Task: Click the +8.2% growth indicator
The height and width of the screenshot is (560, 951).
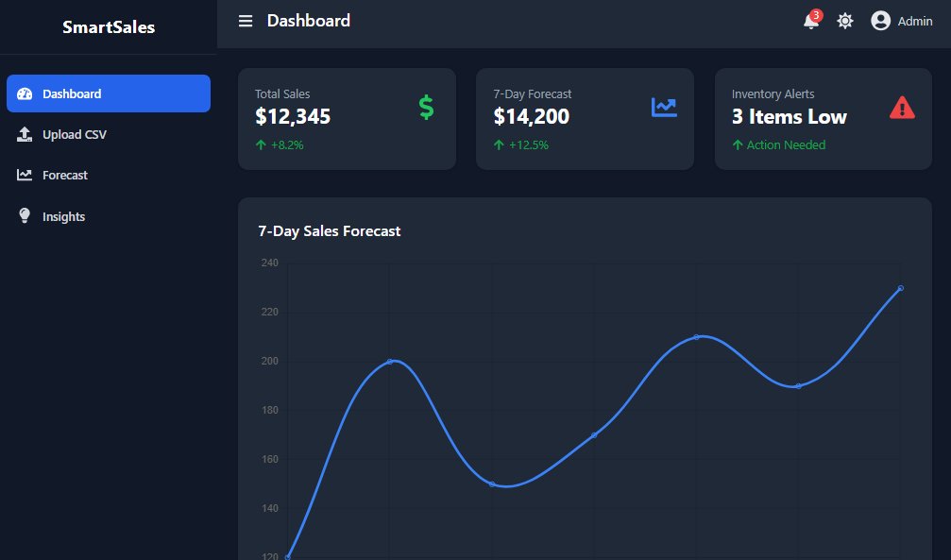Action: coord(278,145)
